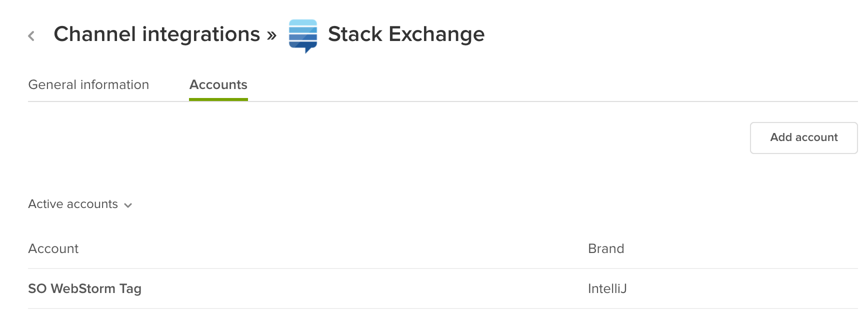Open the Active accounts filter dropdown

(73, 204)
